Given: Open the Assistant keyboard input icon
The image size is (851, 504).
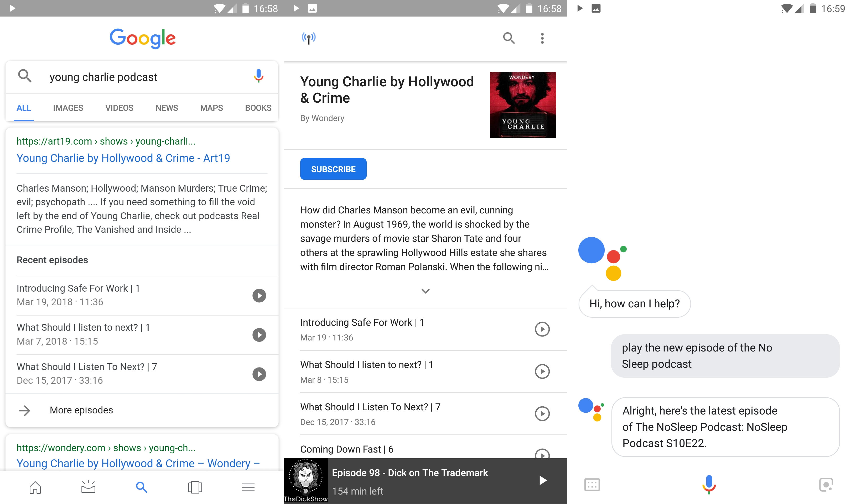Looking at the screenshot, I should (592, 485).
